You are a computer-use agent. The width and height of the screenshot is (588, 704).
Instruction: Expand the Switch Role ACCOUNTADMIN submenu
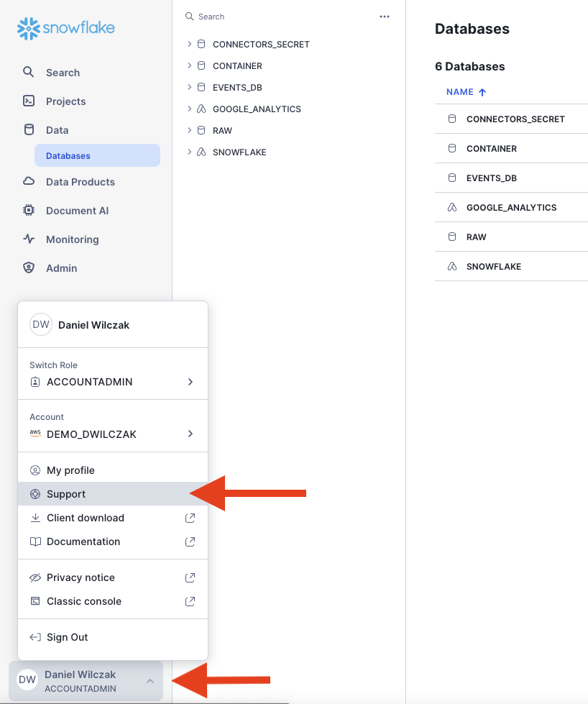click(x=190, y=382)
